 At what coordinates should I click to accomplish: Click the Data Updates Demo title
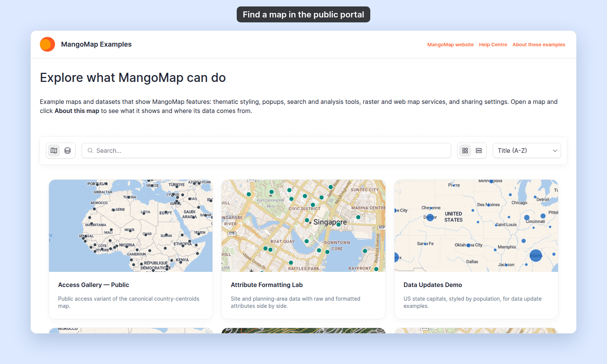(433, 285)
